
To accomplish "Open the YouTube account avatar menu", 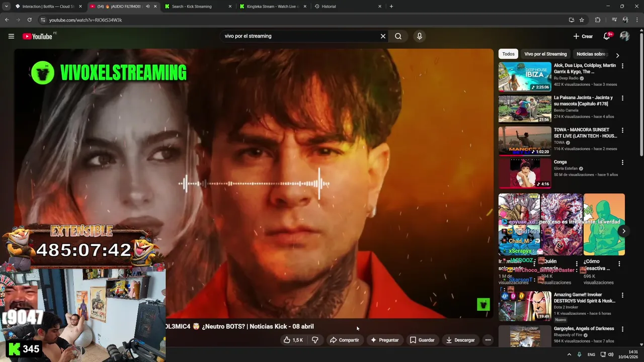I will [624, 36].
